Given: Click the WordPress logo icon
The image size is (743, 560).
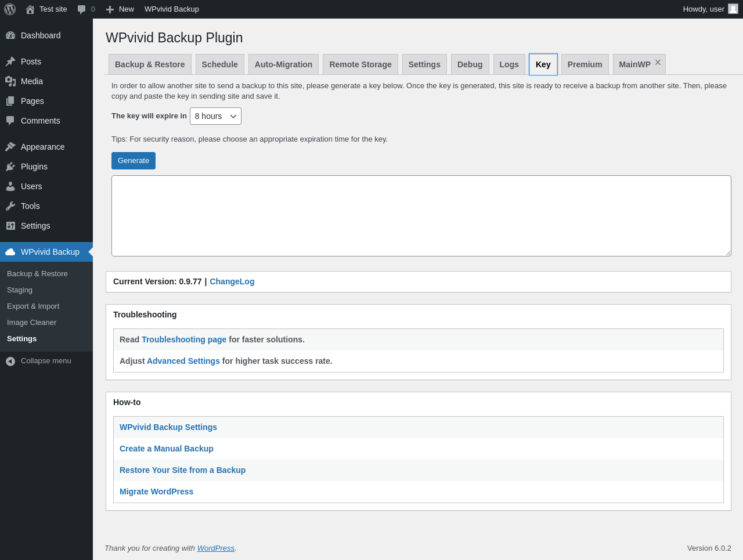Looking at the screenshot, I should 10,9.
